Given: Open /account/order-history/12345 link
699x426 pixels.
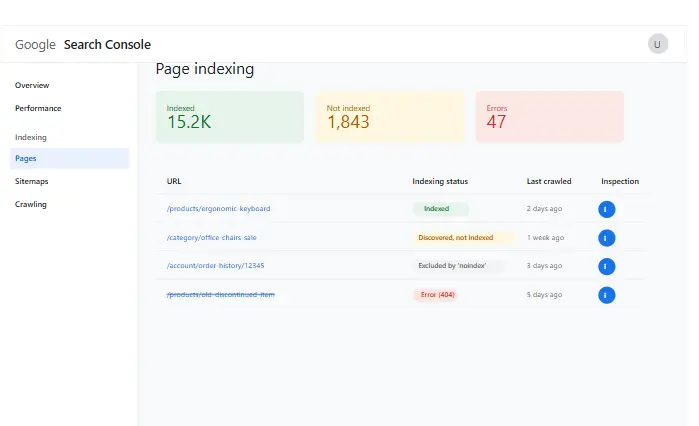Looking at the screenshot, I should 215,266.
